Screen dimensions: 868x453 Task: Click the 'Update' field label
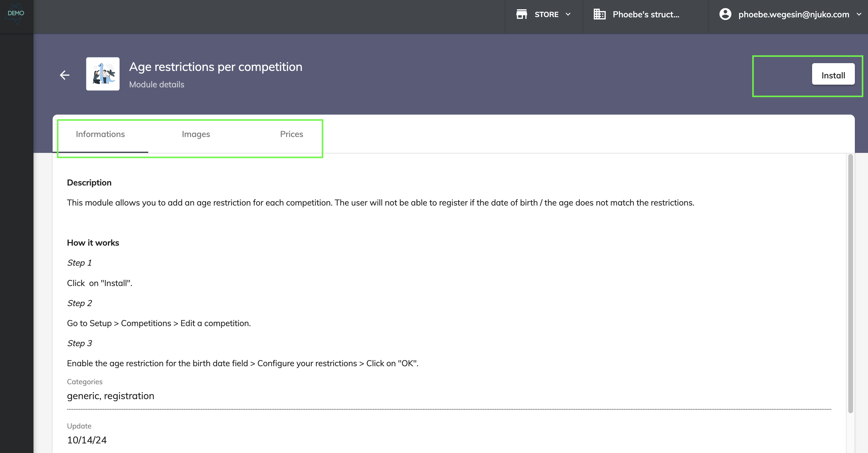click(79, 426)
